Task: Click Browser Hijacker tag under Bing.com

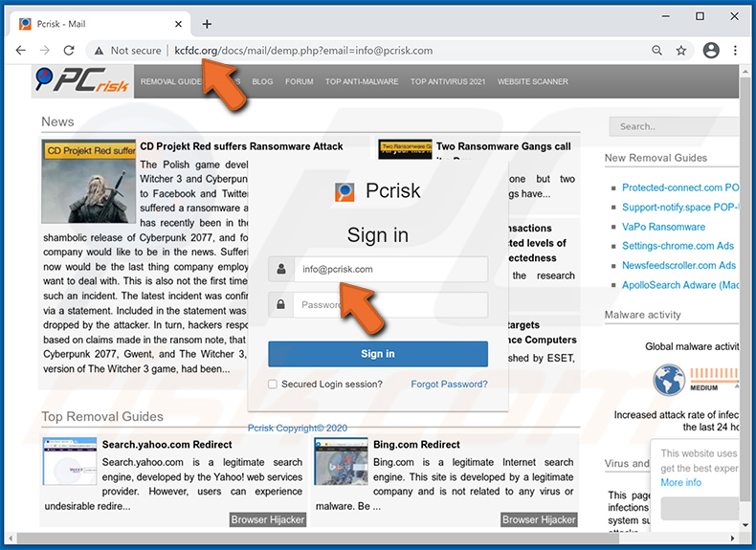Action: [x=539, y=519]
